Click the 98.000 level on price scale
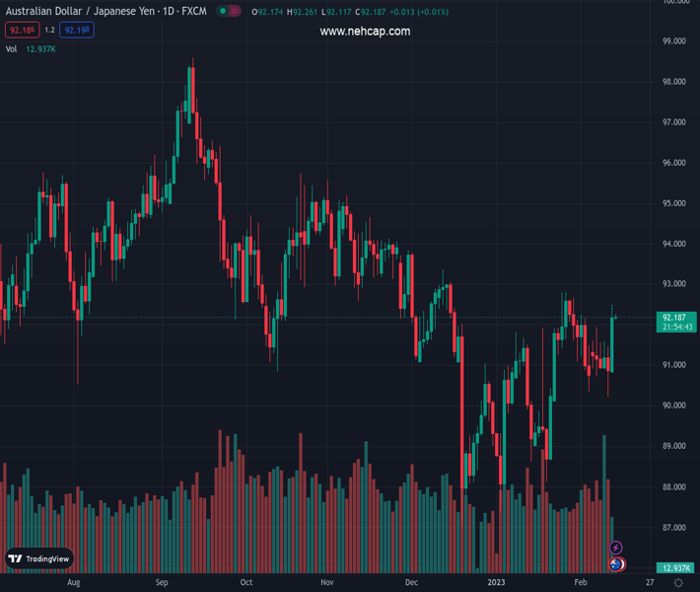This screenshot has height=592, width=700. tap(674, 82)
